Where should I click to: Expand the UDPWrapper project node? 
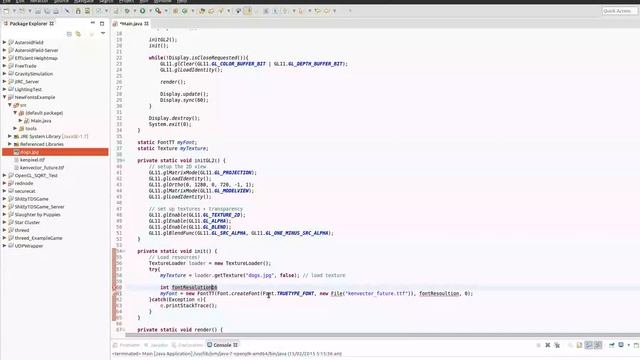4,246
